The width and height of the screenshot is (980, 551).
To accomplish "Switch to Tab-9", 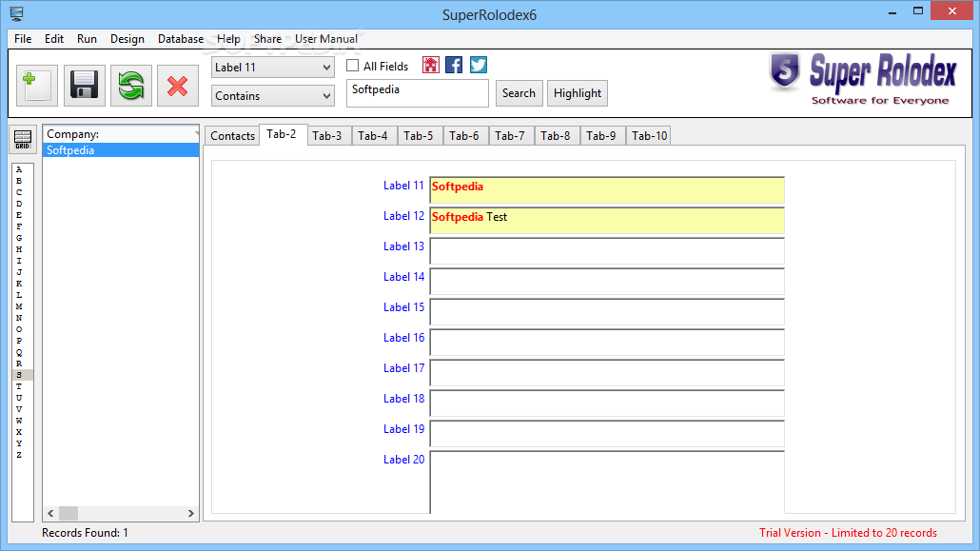I will pyautogui.click(x=600, y=136).
